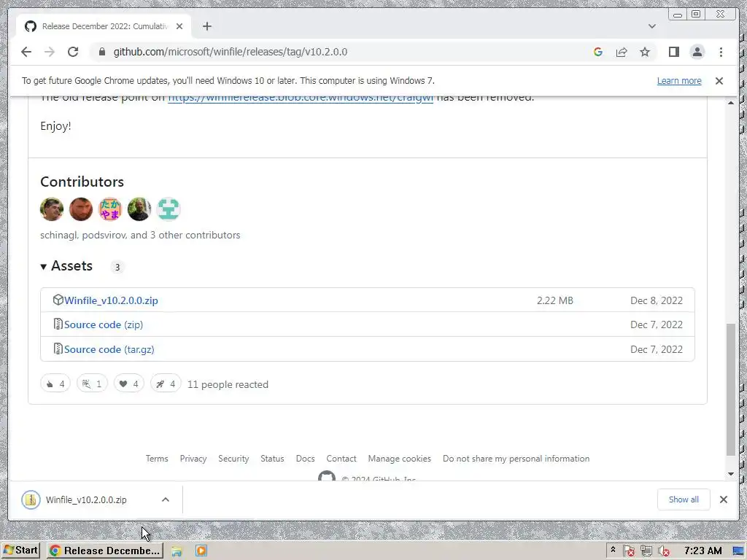Select the Release December 2022 tab
The image size is (747, 560).
coord(104,26)
